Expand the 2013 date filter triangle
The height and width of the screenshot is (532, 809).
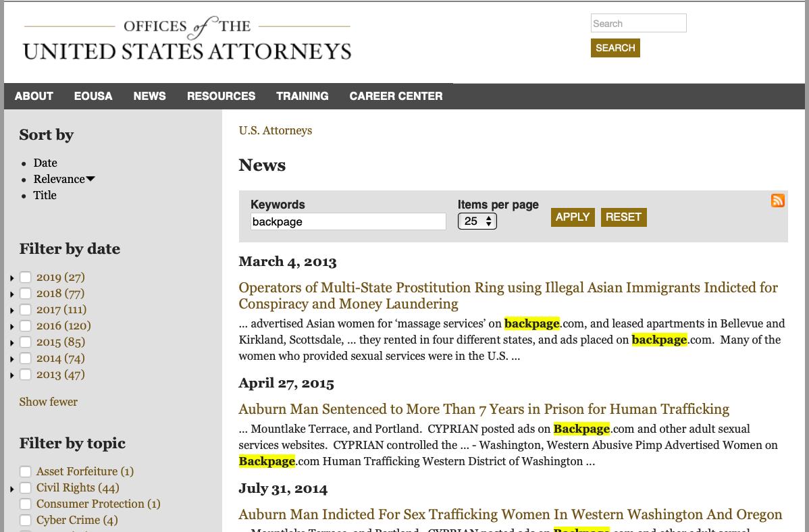pyautogui.click(x=12, y=375)
